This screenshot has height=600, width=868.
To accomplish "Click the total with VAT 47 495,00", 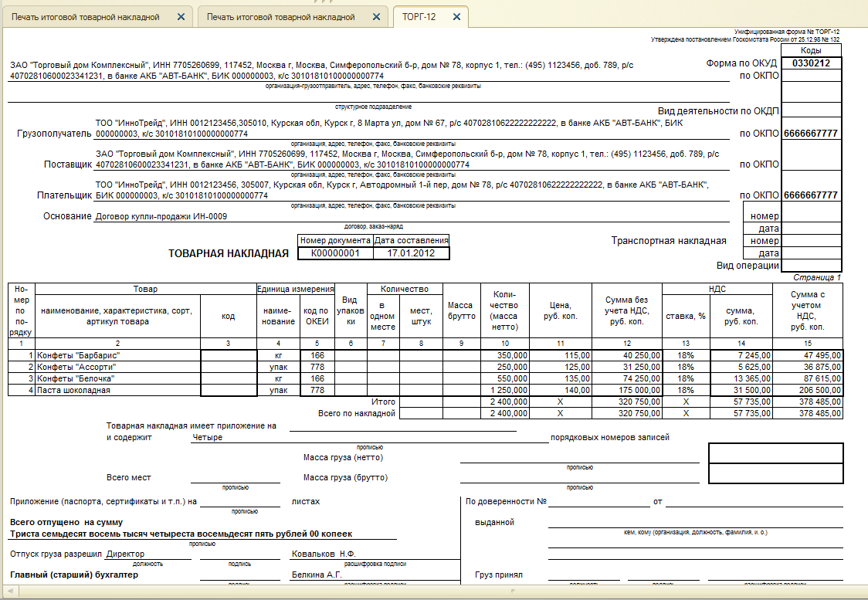I will click(808, 355).
